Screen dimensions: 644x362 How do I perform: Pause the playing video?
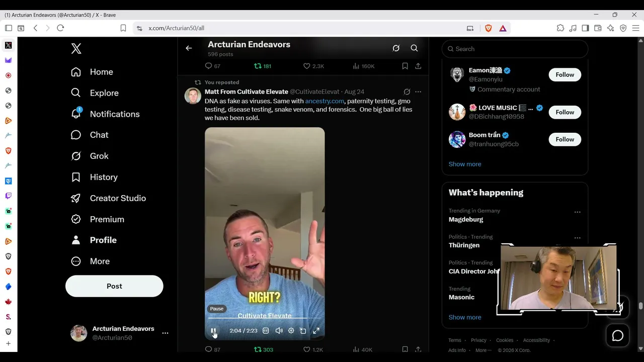coord(213,331)
